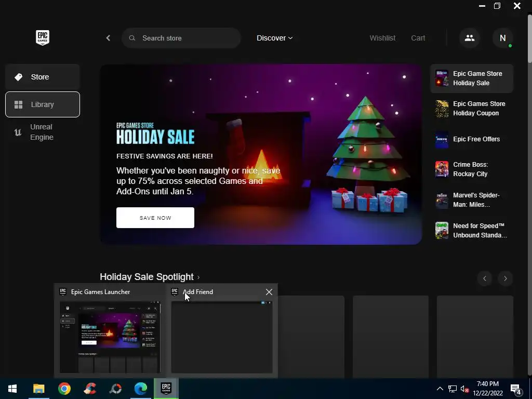Click the Store tag icon
The height and width of the screenshot is (399, 532).
point(18,77)
